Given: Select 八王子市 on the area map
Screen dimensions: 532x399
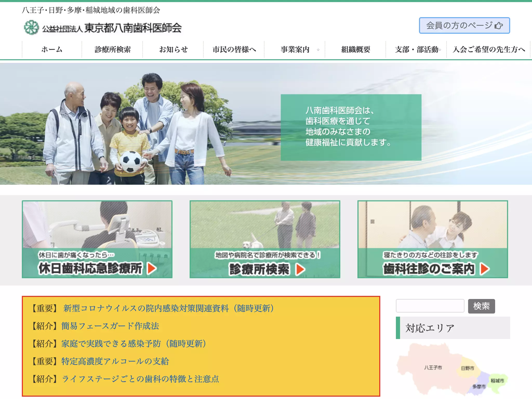Looking at the screenshot, I should coord(433,368).
